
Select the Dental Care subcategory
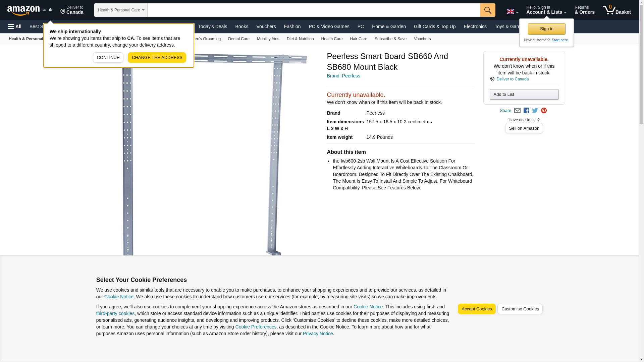pos(238,39)
